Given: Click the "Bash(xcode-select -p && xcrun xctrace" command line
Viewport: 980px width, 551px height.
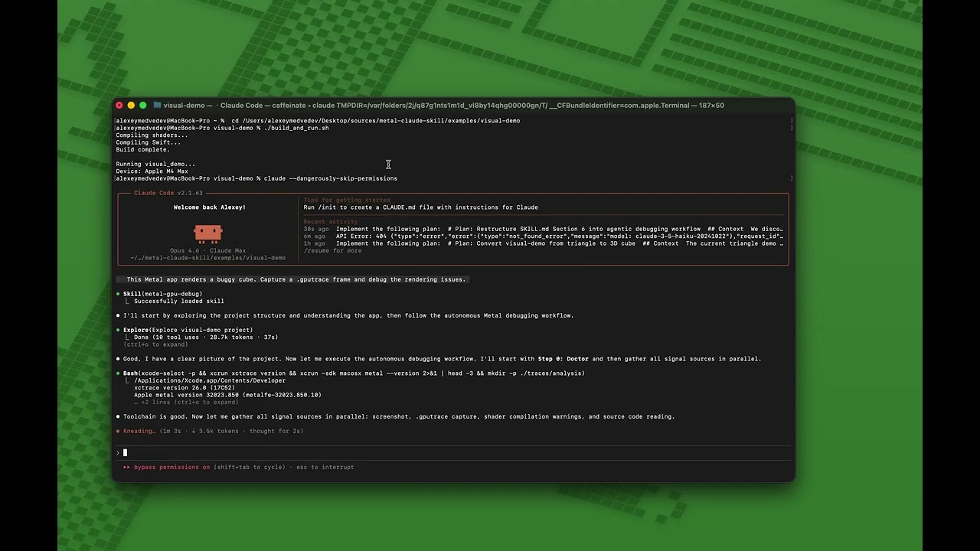Looking at the screenshot, I should (x=354, y=373).
